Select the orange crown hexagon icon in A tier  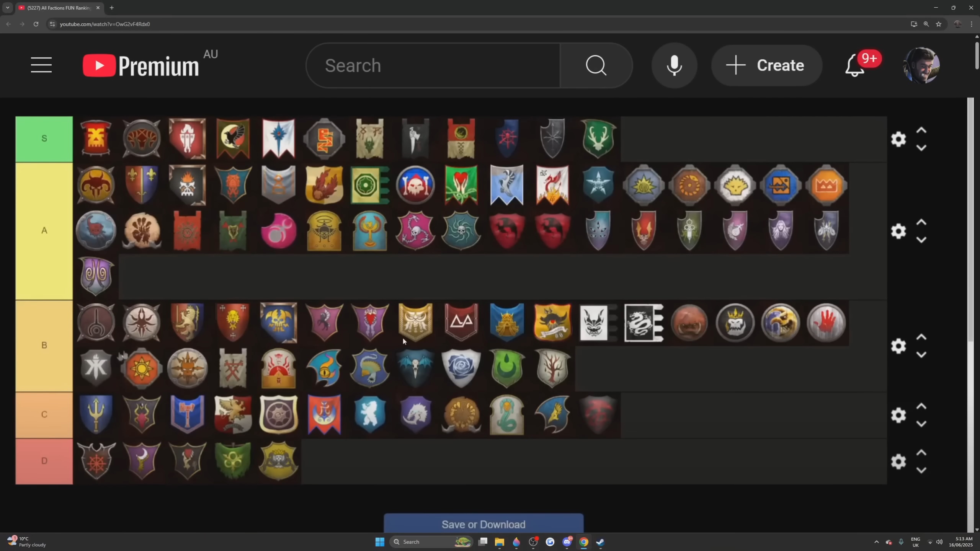826,185
